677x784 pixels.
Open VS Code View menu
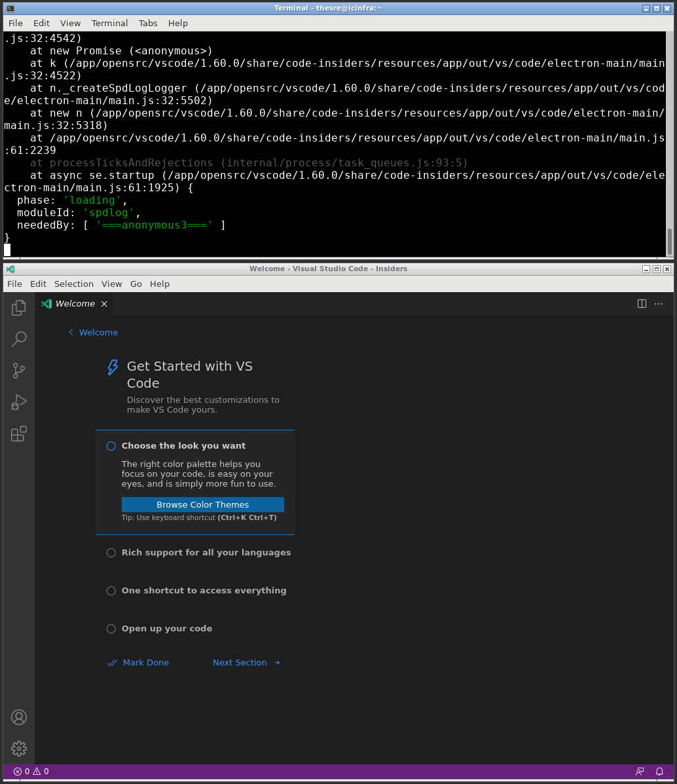point(111,284)
